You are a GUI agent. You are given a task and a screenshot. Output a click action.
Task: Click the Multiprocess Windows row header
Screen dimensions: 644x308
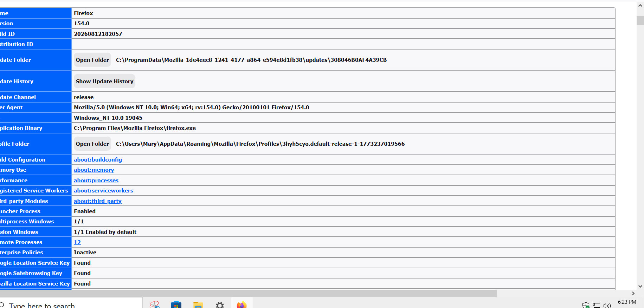[x=36, y=222]
